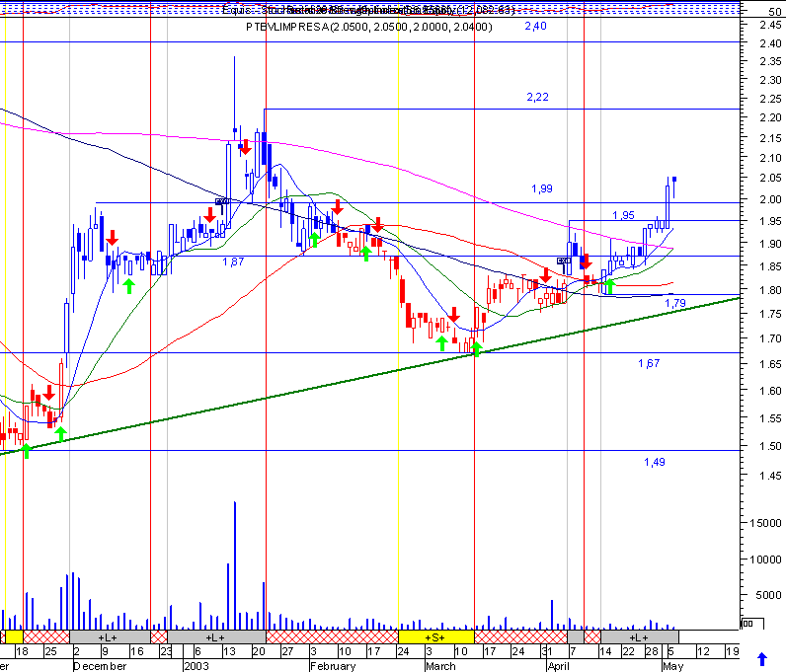Click the 1,79 level label
Image resolution: width=786 pixels, height=672 pixels.
[x=675, y=303]
